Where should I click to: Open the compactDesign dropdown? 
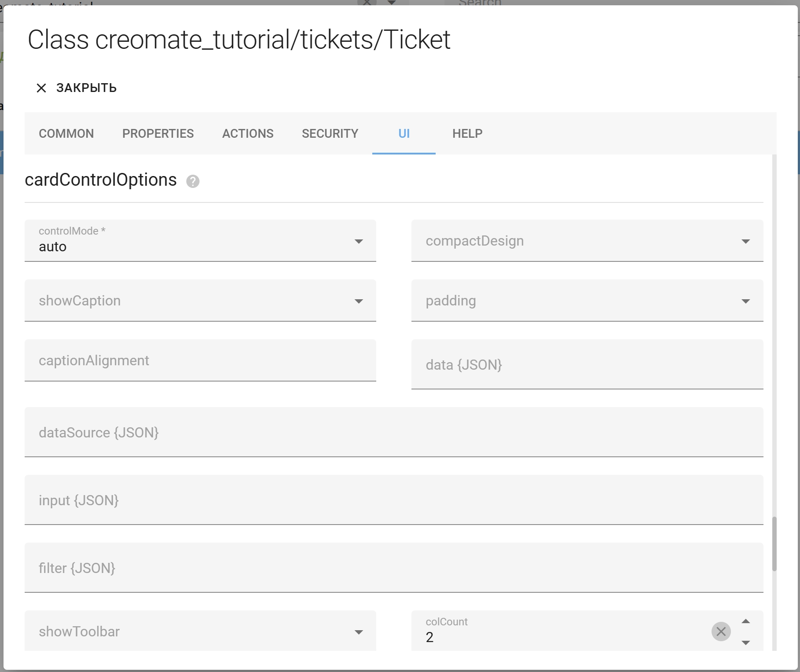(x=745, y=241)
